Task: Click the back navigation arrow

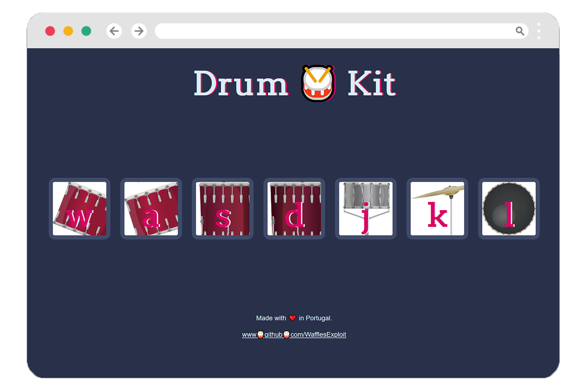Action: [114, 31]
